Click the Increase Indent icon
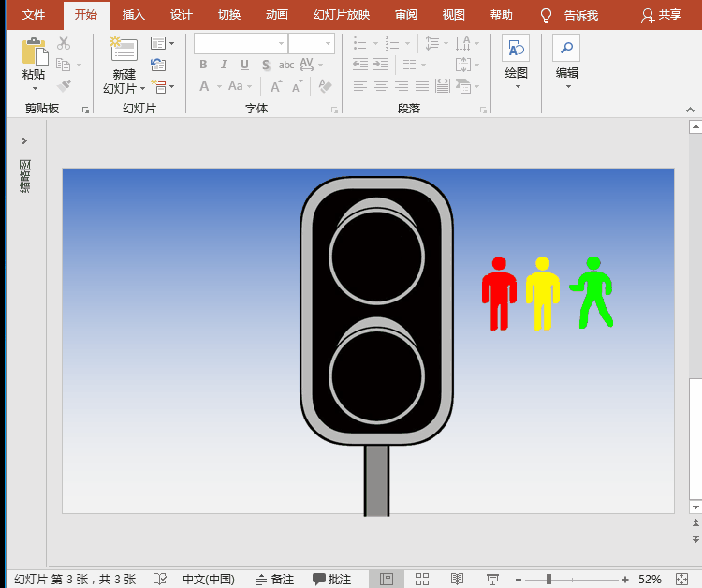This screenshot has width=702, height=588. (381, 65)
